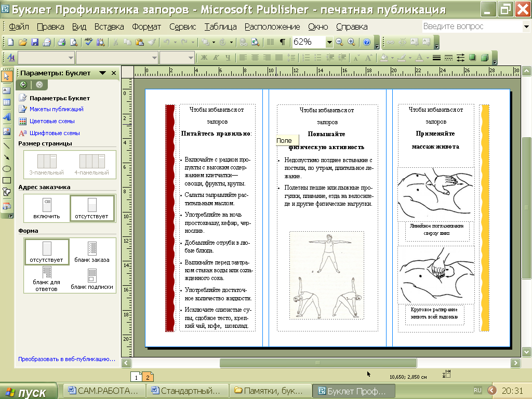Click the line color brush swatch
Viewport: 532px width, 399px height.
[402, 58]
